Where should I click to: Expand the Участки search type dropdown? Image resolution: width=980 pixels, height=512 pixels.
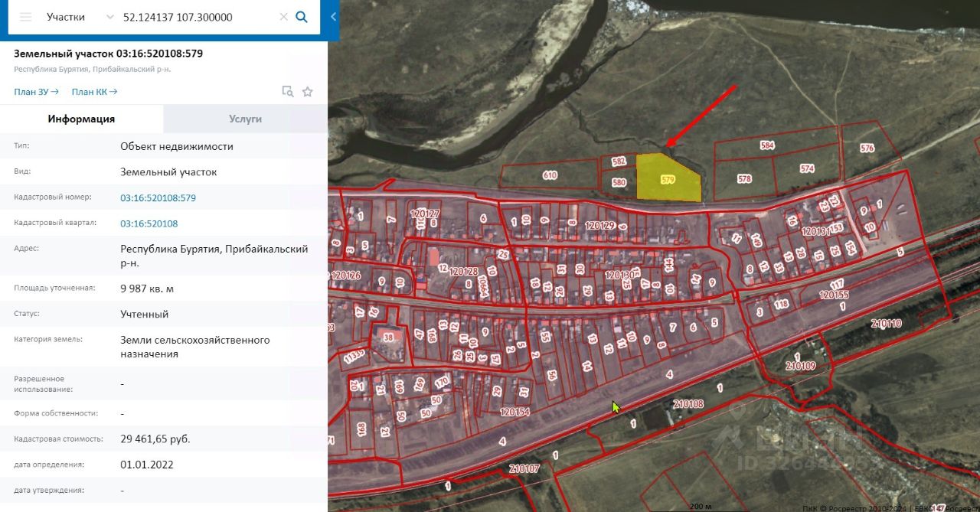(x=109, y=17)
